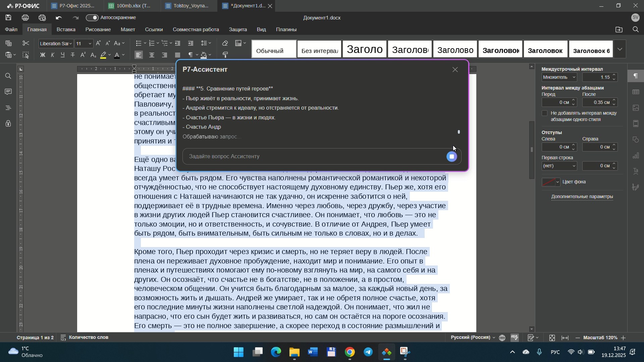The image size is (644, 362).
Task: Toggle nonprinting characters pilcrow button
Action: pos(191,55)
